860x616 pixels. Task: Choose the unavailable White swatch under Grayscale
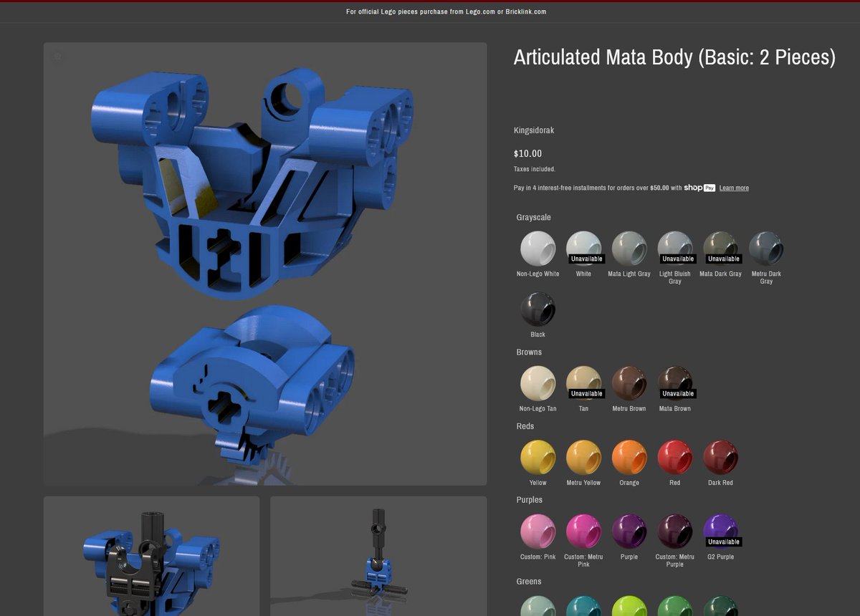[x=583, y=249]
